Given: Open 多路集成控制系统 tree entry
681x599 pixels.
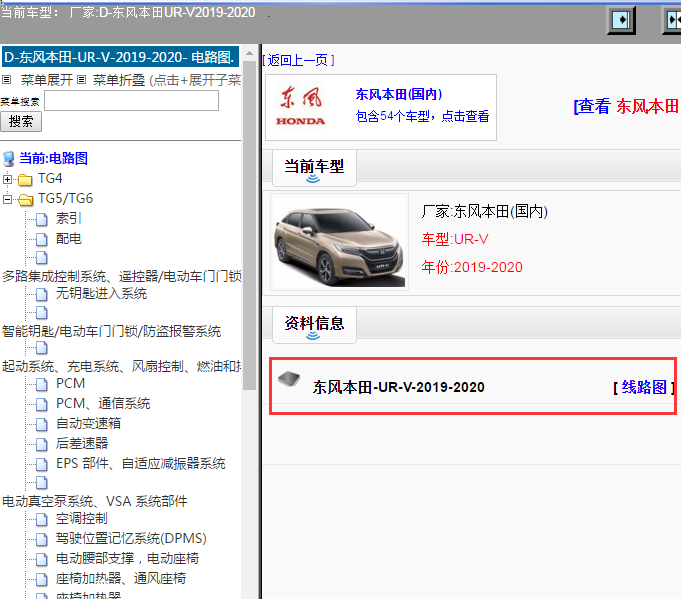Looking at the screenshot, I should (x=122, y=276).
